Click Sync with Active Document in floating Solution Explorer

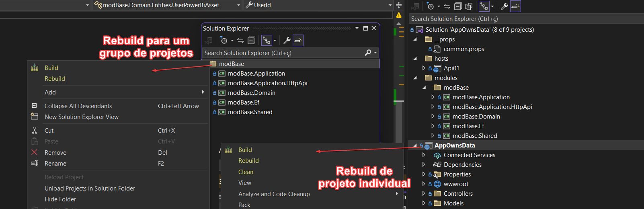pyautogui.click(x=240, y=41)
